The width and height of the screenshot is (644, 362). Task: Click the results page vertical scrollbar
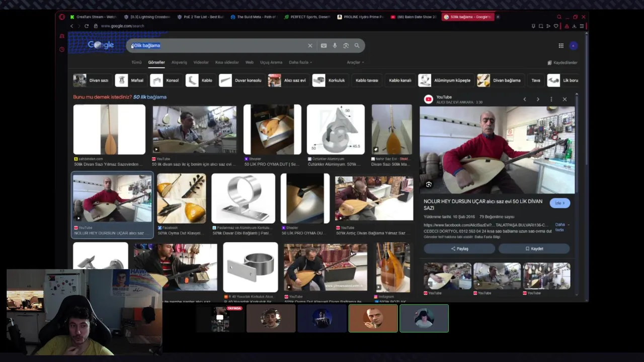(586, 101)
